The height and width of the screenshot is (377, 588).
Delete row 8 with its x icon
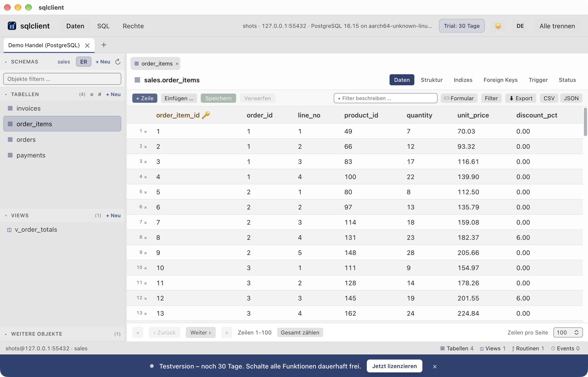(146, 238)
